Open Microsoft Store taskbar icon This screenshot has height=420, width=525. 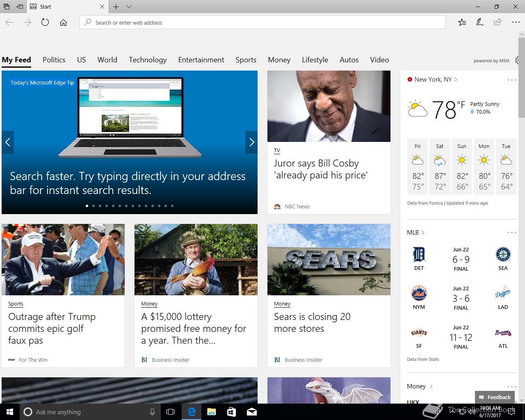coord(231,412)
